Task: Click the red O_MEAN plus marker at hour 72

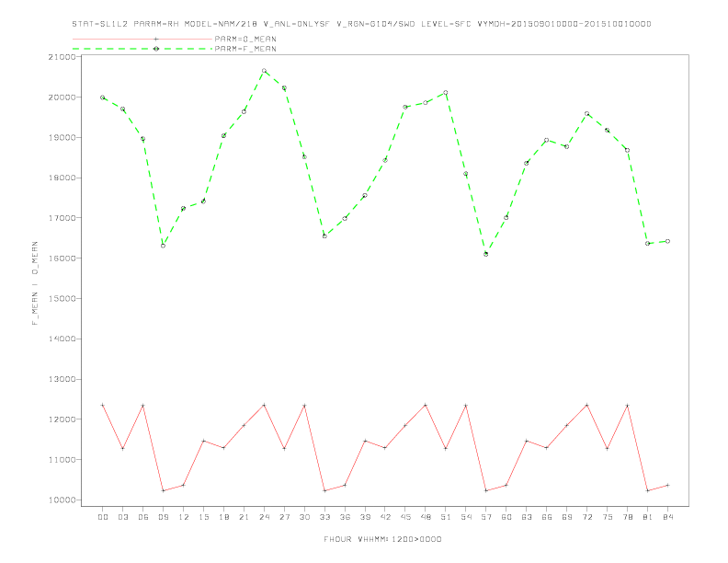Action: point(586,405)
